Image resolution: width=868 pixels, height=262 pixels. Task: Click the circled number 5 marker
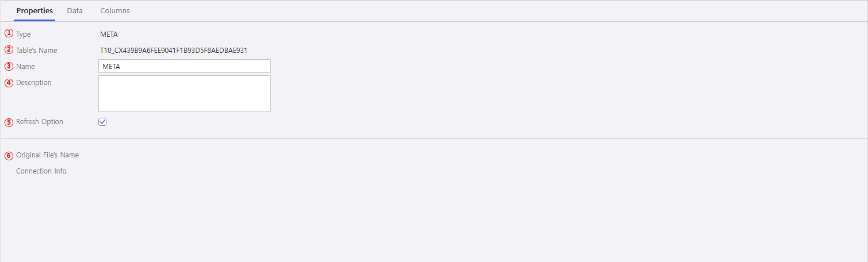9,122
